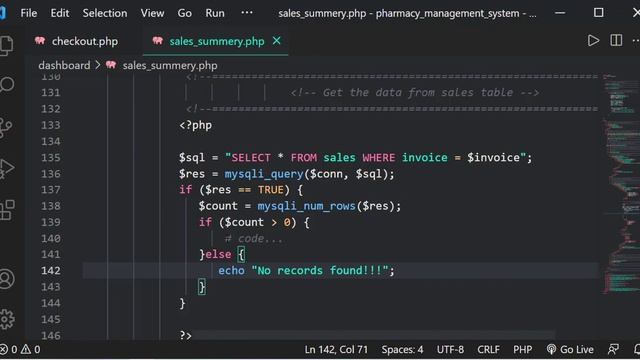The width and height of the screenshot is (640, 360).
Task: Change indentation via Spaces: 4
Action: tap(402, 349)
